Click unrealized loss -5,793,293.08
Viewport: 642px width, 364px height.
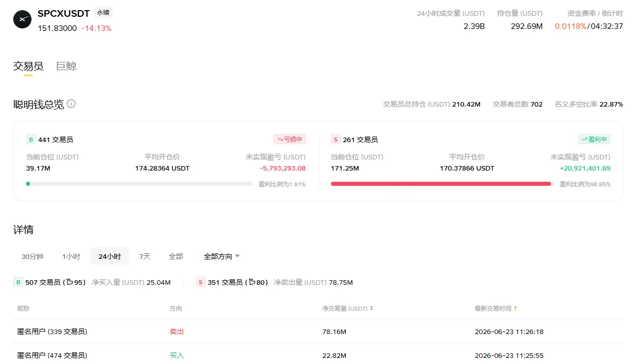coord(283,168)
